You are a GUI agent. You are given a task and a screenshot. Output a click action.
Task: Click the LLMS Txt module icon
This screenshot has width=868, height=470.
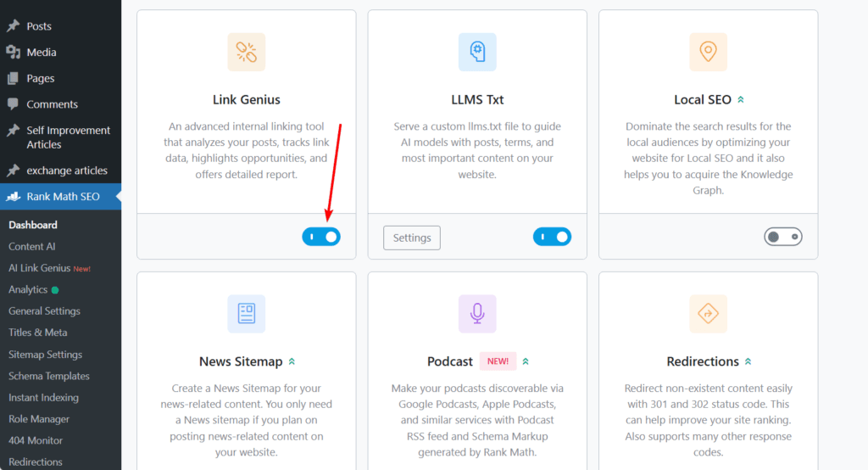click(477, 52)
